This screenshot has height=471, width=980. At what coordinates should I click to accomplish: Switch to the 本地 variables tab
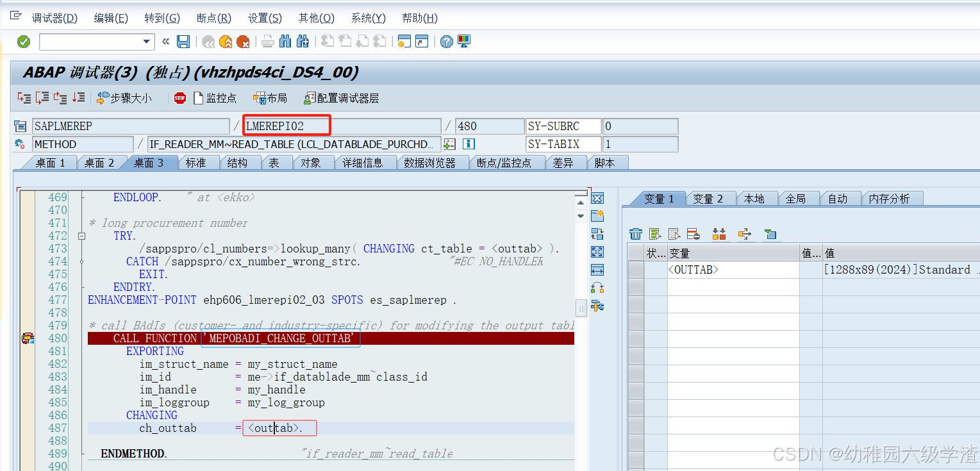coord(754,199)
